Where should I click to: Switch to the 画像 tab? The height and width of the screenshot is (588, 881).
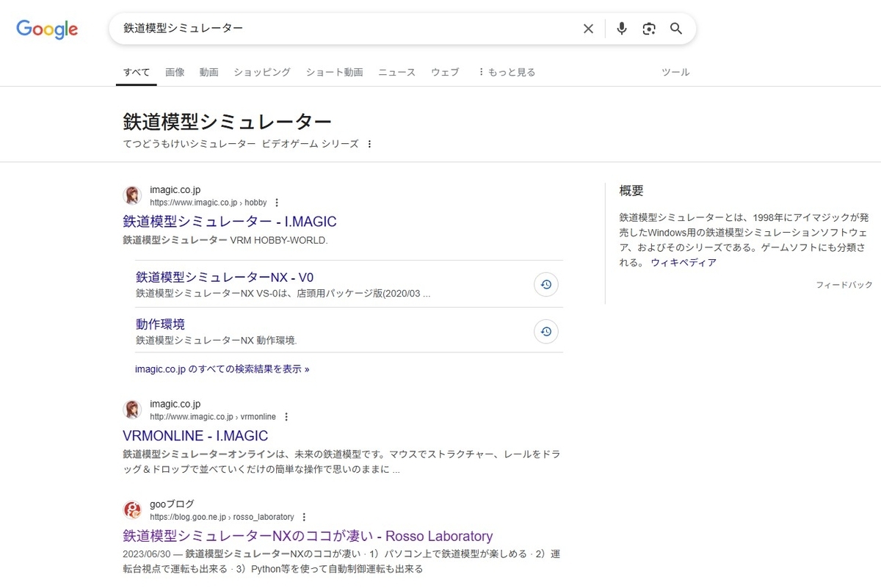(175, 72)
